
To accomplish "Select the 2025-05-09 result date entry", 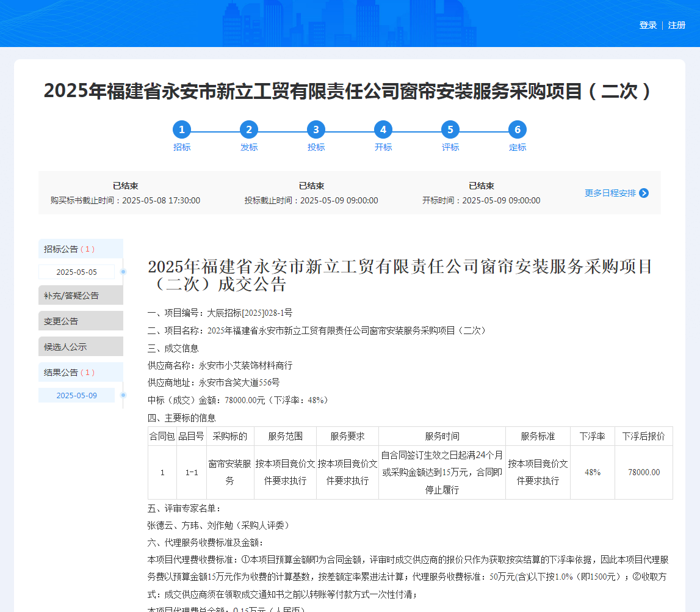I will tap(77, 395).
